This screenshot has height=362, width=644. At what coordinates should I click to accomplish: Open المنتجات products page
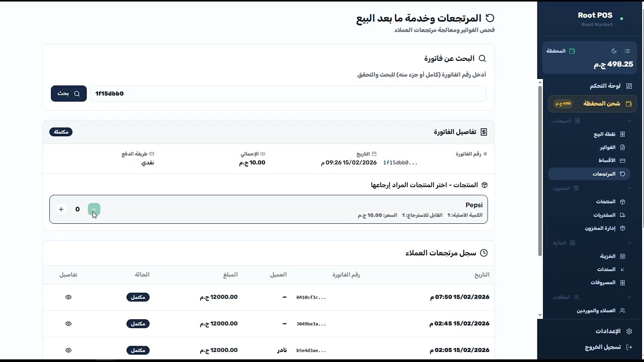pos(606,202)
